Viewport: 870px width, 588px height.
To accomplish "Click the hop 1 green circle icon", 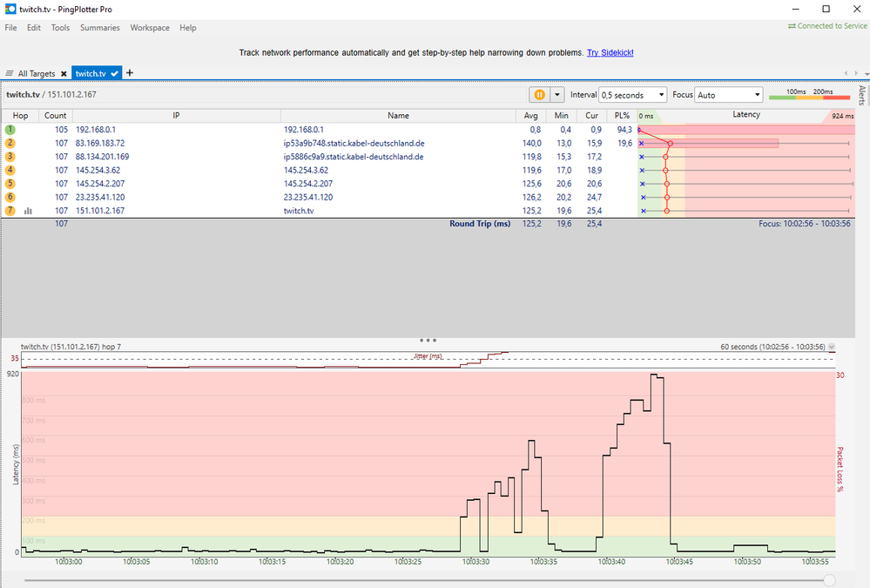I will pyautogui.click(x=10, y=130).
